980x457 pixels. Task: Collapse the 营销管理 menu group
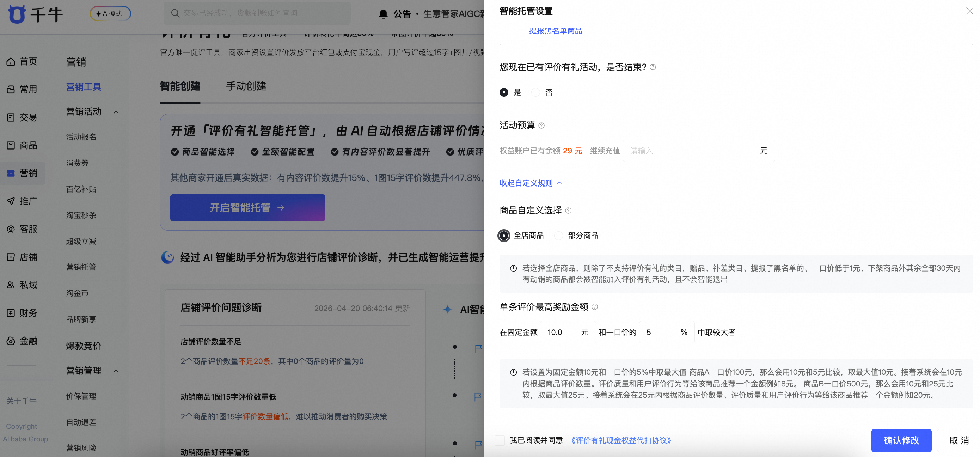(x=116, y=371)
